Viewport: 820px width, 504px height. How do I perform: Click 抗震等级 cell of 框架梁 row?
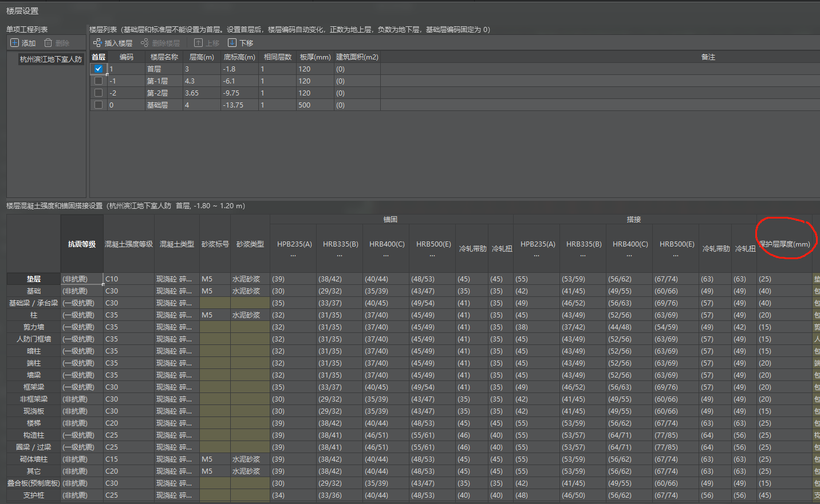tap(82, 387)
